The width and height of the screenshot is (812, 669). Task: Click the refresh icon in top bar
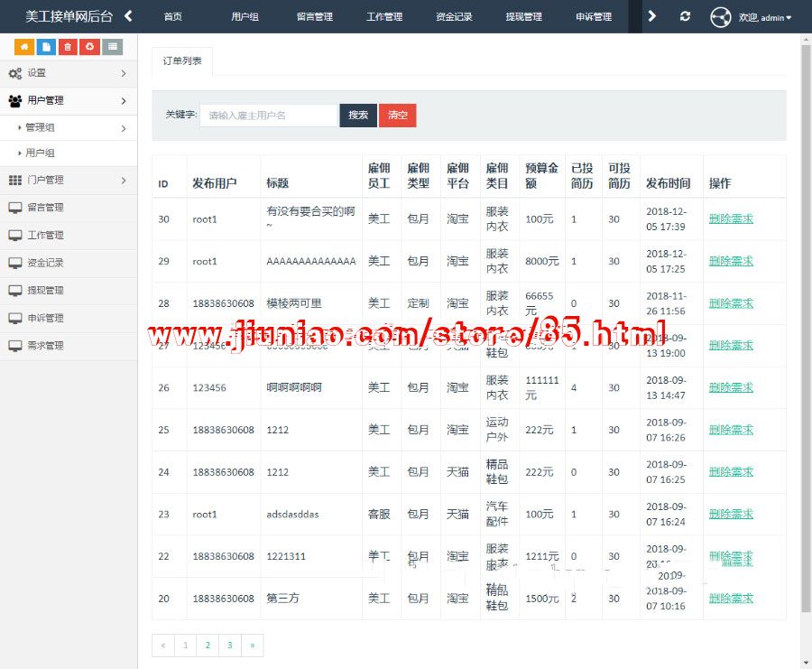[685, 16]
